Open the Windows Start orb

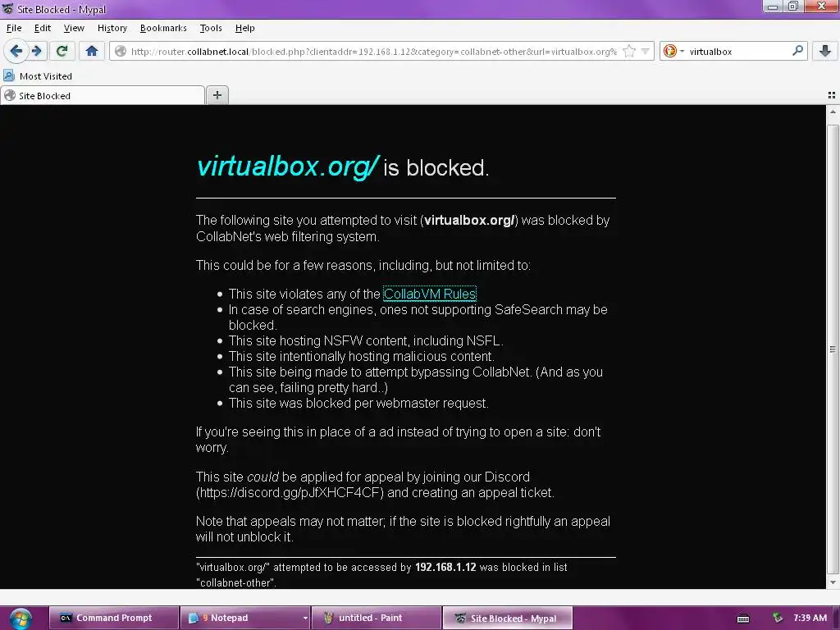point(21,619)
